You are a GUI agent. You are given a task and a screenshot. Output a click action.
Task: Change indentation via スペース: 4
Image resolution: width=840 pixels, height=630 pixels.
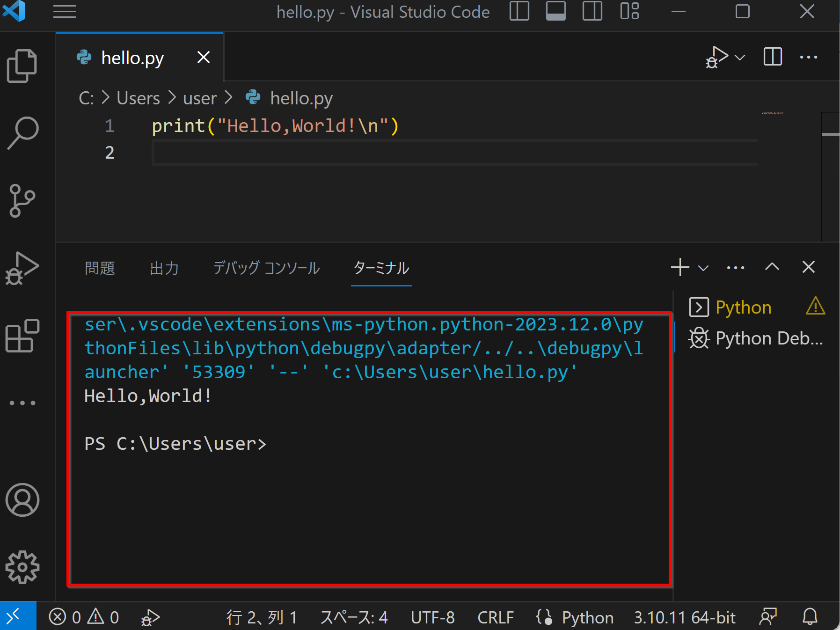click(x=354, y=618)
